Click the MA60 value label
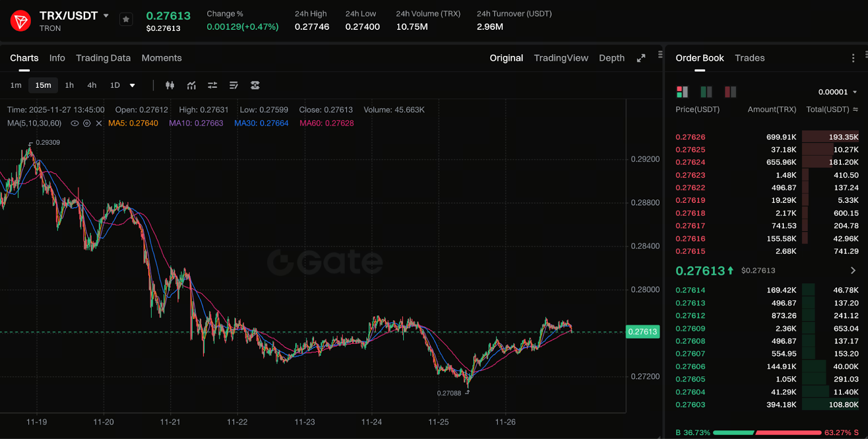Screen dimensions: 868x439 pyautogui.click(x=327, y=123)
